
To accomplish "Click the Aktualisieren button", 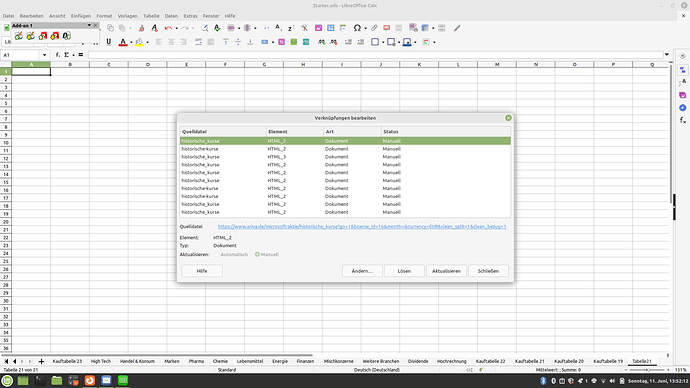I will coord(446,271).
